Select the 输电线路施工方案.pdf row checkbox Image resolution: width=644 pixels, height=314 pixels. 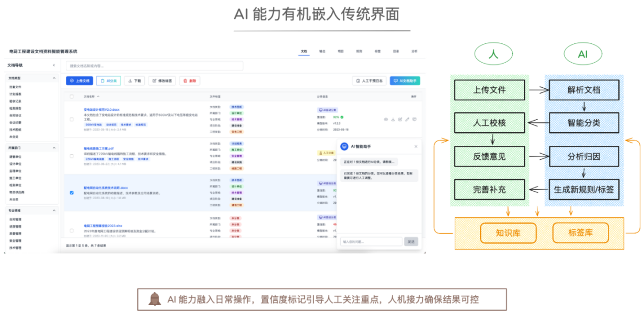pyautogui.click(x=72, y=156)
